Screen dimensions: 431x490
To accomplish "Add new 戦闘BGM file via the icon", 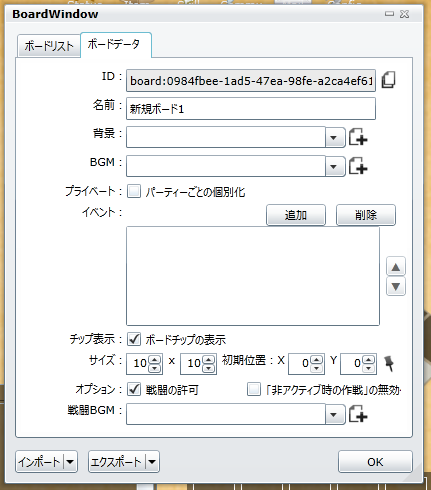I will coord(358,414).
